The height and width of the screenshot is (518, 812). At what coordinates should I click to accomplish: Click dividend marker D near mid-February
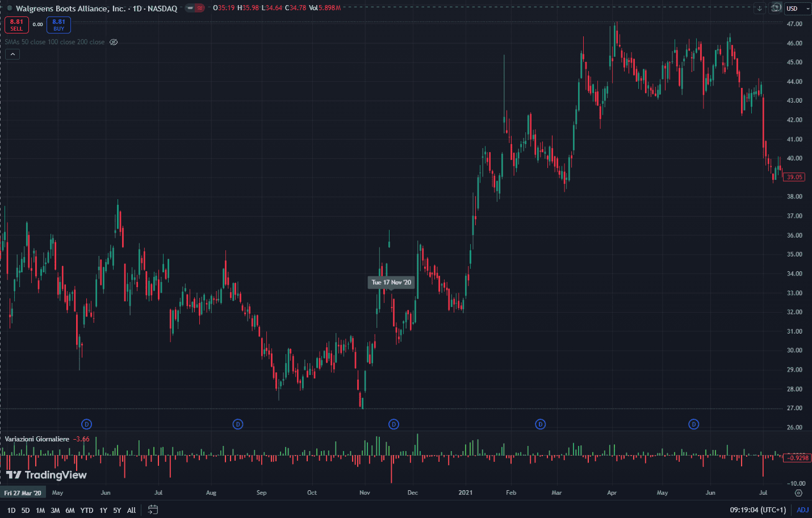[x=541, y=424]
